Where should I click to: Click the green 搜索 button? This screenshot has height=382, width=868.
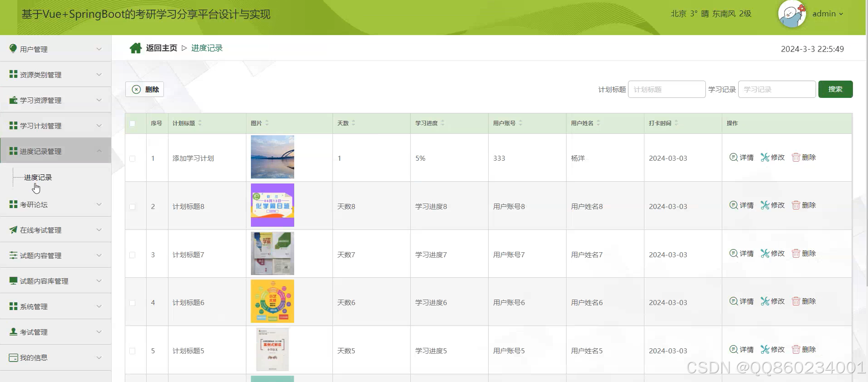coord(835,89)
